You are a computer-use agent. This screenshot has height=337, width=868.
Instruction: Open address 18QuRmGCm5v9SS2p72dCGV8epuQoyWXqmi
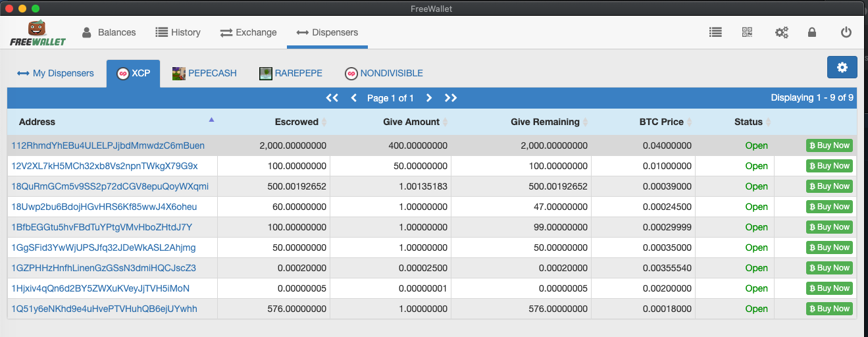(x=110, y=186)
